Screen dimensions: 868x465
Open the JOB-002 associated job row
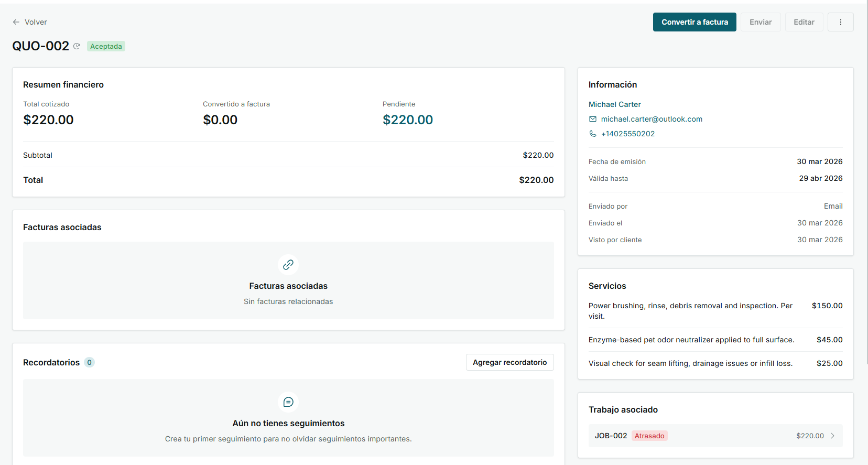[715, 436]
